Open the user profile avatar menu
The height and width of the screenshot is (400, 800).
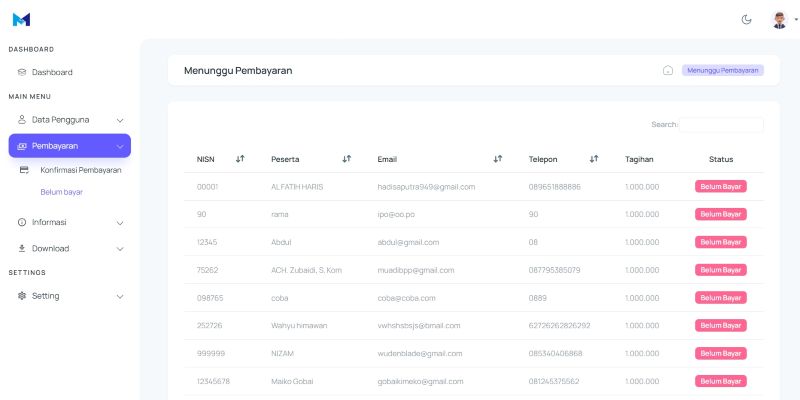[x=780, y=19]
